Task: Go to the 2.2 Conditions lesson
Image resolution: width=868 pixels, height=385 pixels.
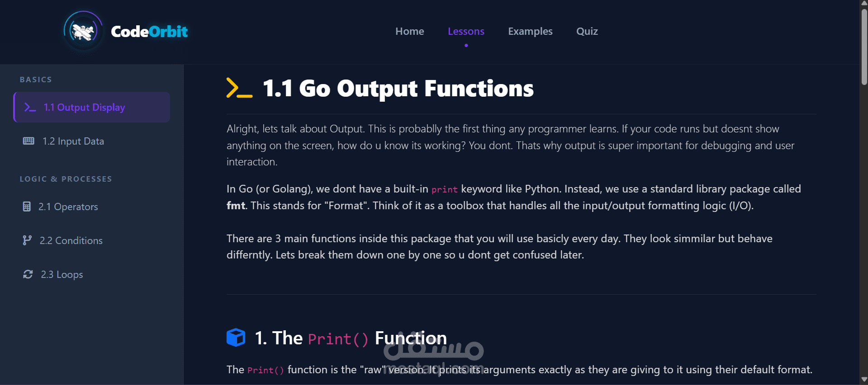Action: 71,240
